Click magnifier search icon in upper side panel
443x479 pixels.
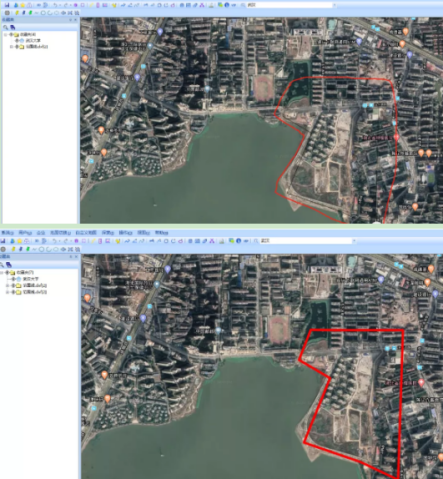point(6,27)
